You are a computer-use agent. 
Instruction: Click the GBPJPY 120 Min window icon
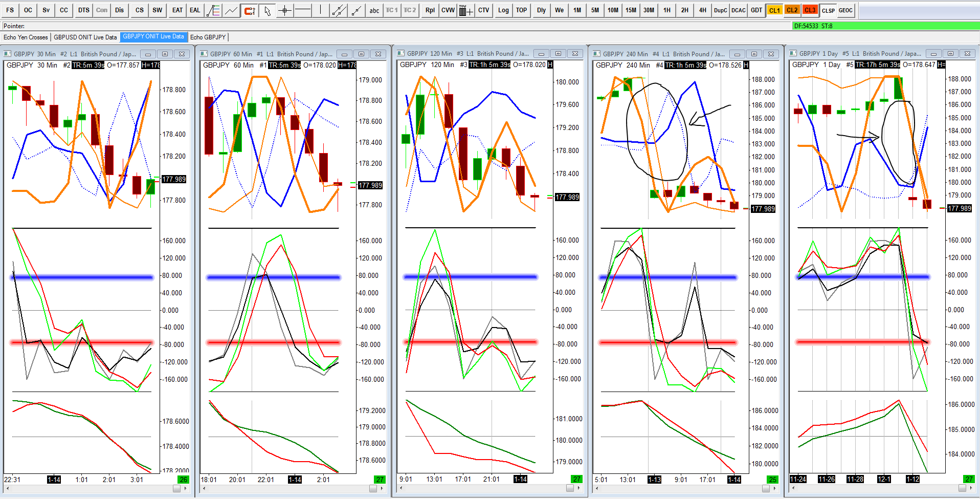pos(401,53)
